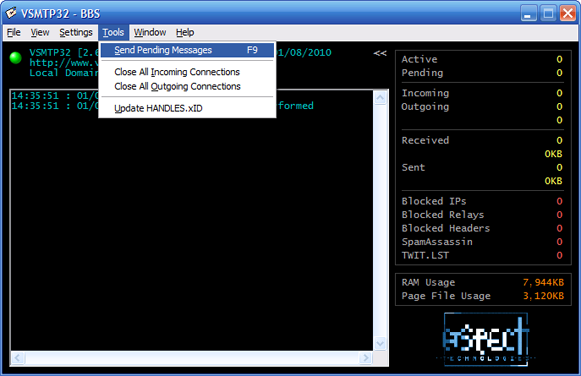This screenshot has width=581, height=376.
Task: Click the TWIT.LST label
Action: (425, 256)
